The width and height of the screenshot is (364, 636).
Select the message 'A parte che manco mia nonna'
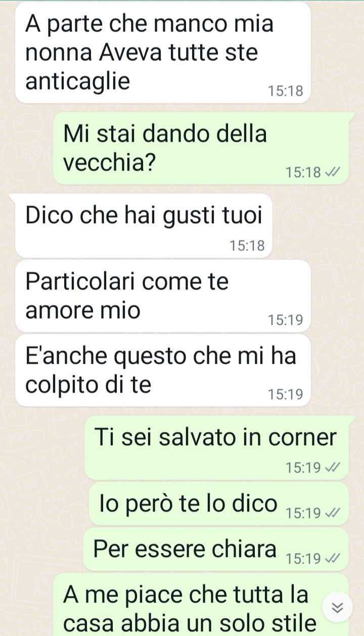pos(163,53)
